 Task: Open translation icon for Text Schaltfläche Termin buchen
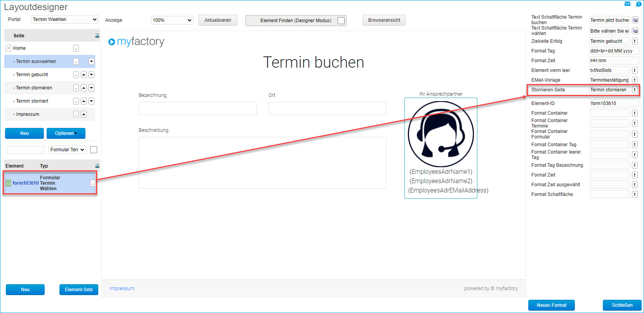pos(635,20)
